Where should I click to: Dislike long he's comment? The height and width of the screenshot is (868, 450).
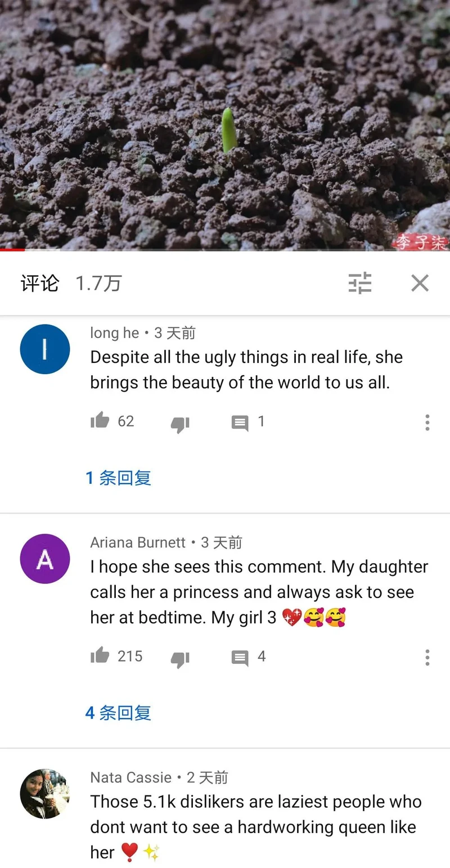click(x=180, y=424)
